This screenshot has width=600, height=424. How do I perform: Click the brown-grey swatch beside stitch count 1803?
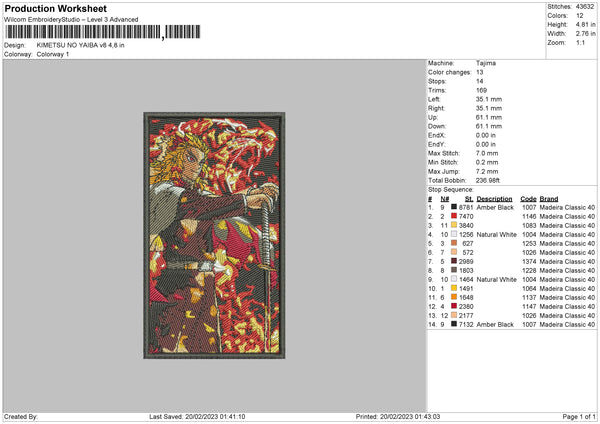(454, 270)
